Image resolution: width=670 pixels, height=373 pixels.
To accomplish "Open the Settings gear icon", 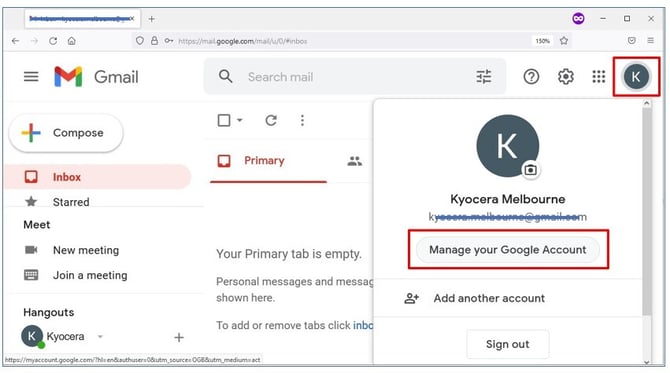I will pyautogui.click(x=566, y=77).
